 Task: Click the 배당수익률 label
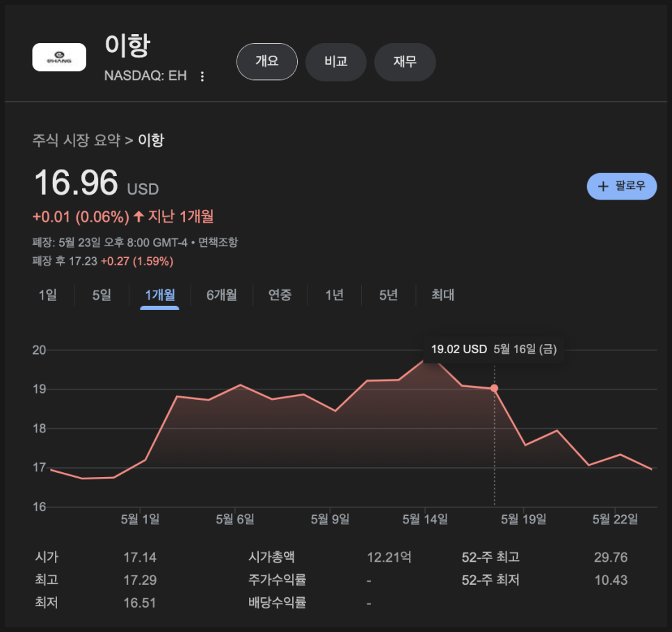(x=278, y=603)
